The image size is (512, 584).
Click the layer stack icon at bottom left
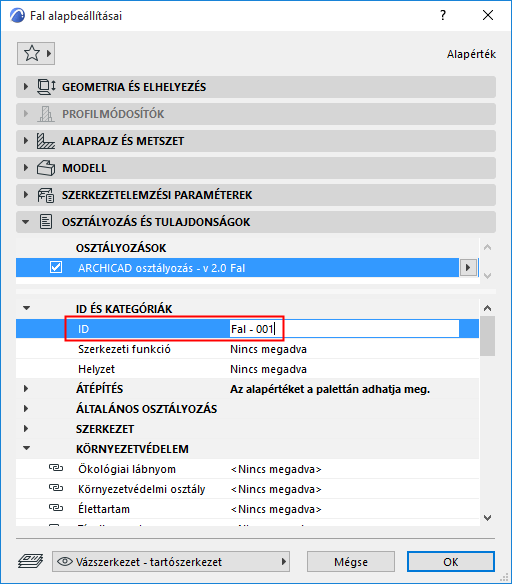[x=31, y=561]
